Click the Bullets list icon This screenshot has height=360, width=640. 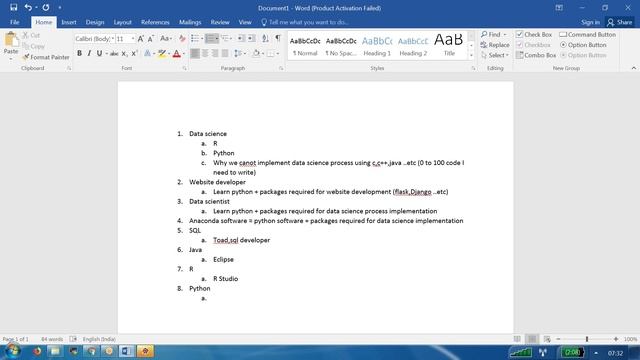pos(195,38)
